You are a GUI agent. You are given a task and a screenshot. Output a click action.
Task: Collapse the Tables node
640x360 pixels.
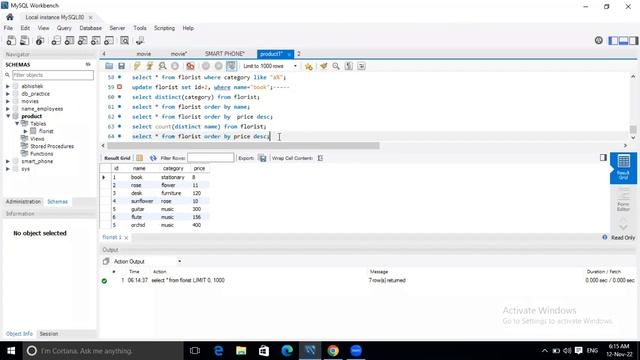(17, 124)
